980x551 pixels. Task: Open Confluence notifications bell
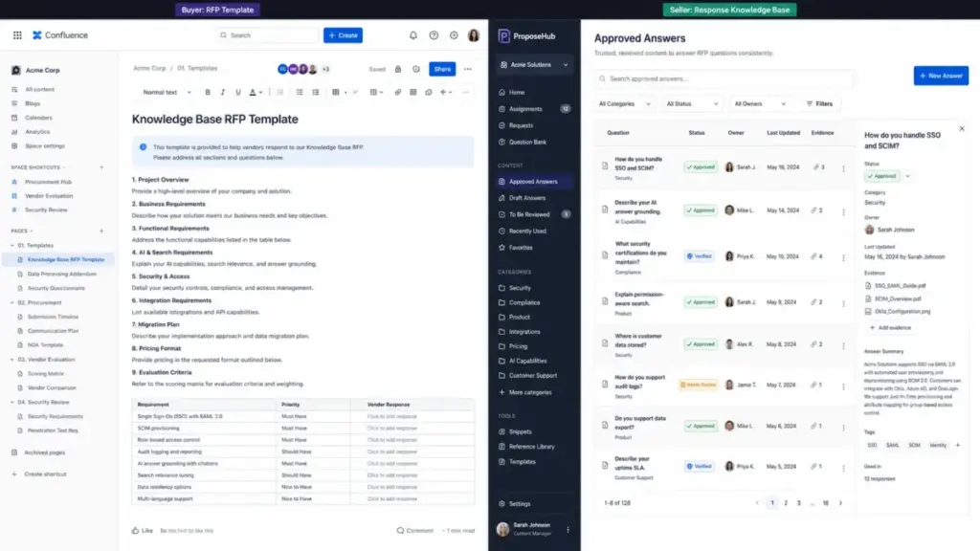click(413, 35)
